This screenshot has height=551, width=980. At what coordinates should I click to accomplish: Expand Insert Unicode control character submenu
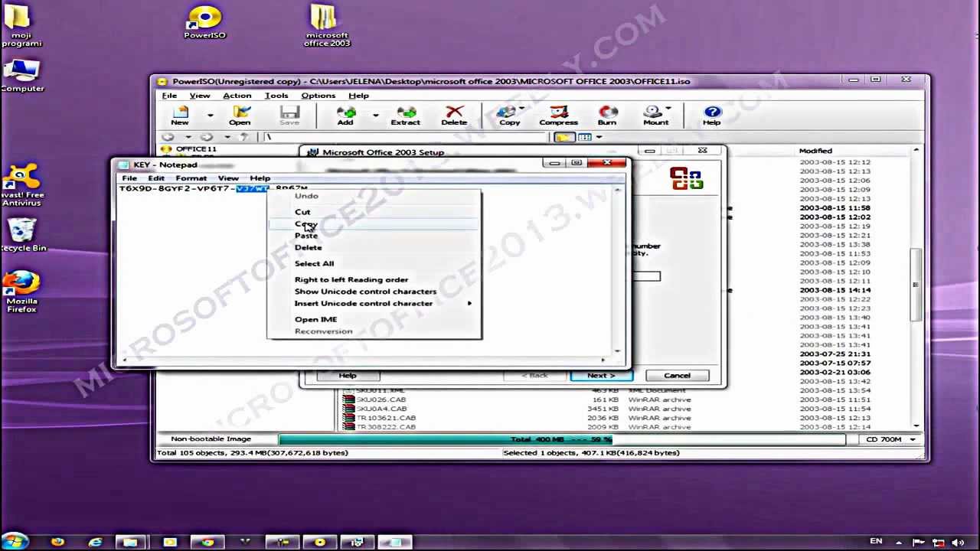[374, 304]
